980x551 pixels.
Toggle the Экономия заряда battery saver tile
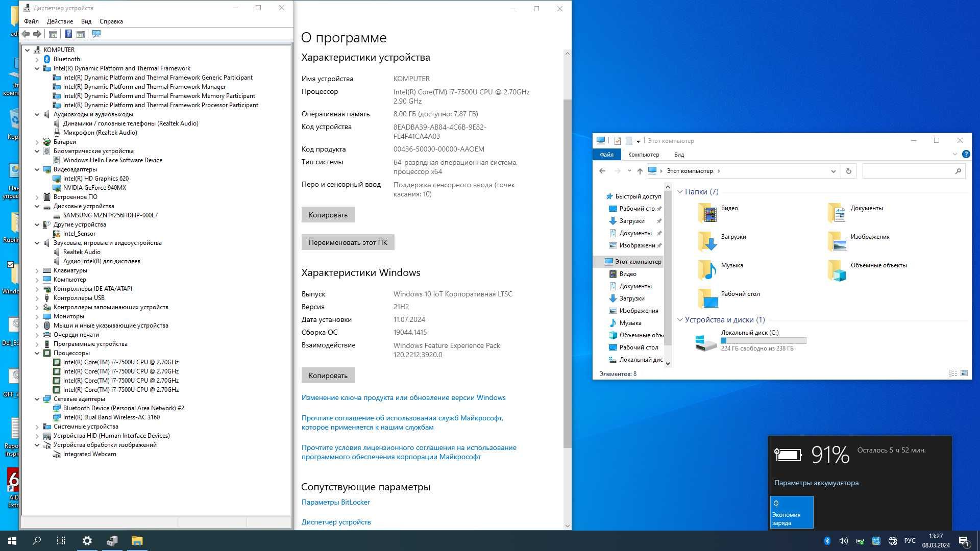click(x=791, y=512)
